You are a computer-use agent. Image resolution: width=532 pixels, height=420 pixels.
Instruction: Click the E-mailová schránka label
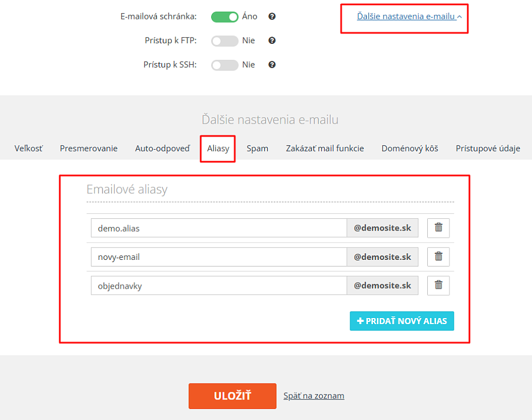point(158,16)
